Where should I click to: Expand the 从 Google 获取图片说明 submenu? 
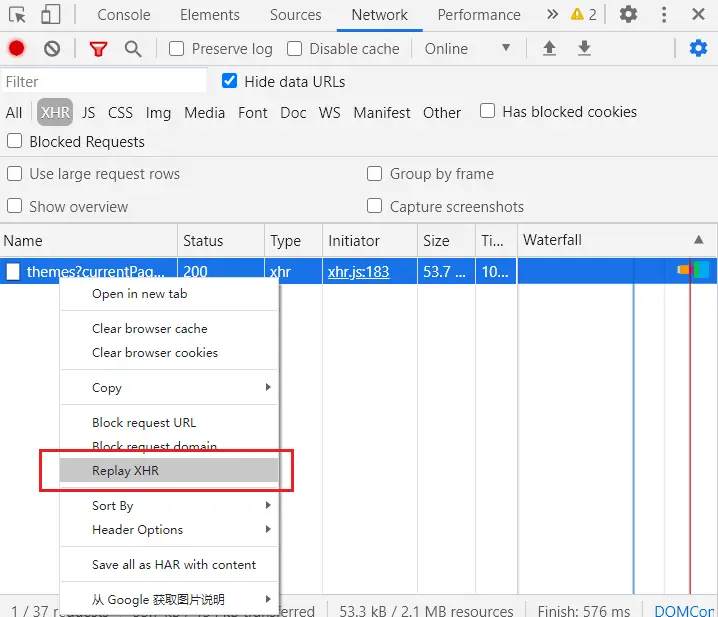tap(169, 599)
